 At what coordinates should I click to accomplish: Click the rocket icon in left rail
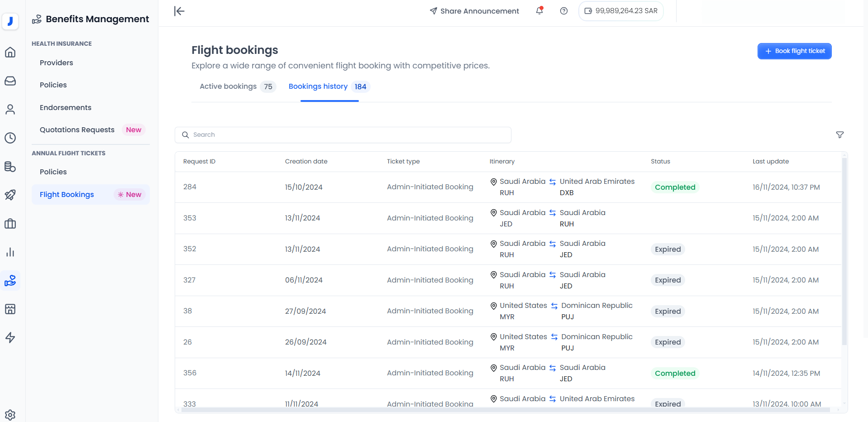10,195
